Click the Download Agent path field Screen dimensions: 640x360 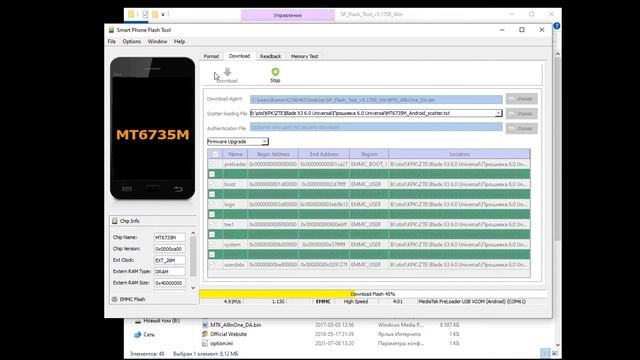pyautogui.click(x=376, y=100)
